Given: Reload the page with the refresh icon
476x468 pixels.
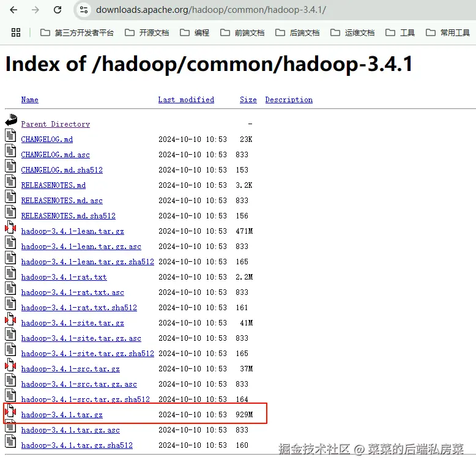Looking at the screenshot, I should click(x=58, y=10).
